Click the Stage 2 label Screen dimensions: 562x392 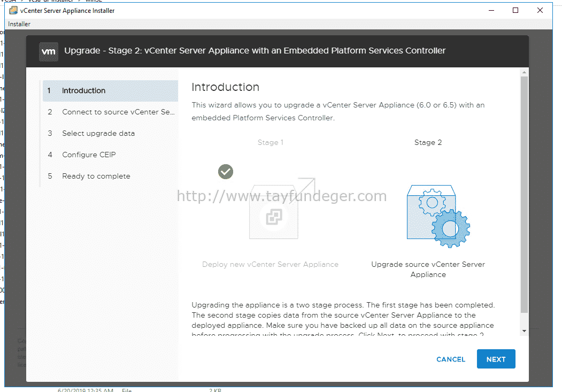[428, 143]
